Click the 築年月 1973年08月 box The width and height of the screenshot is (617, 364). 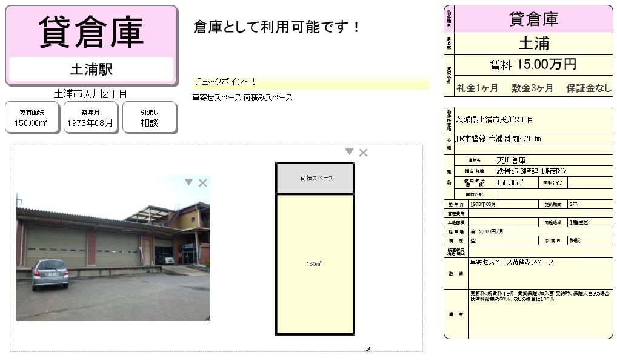click(x=90, y=117)
